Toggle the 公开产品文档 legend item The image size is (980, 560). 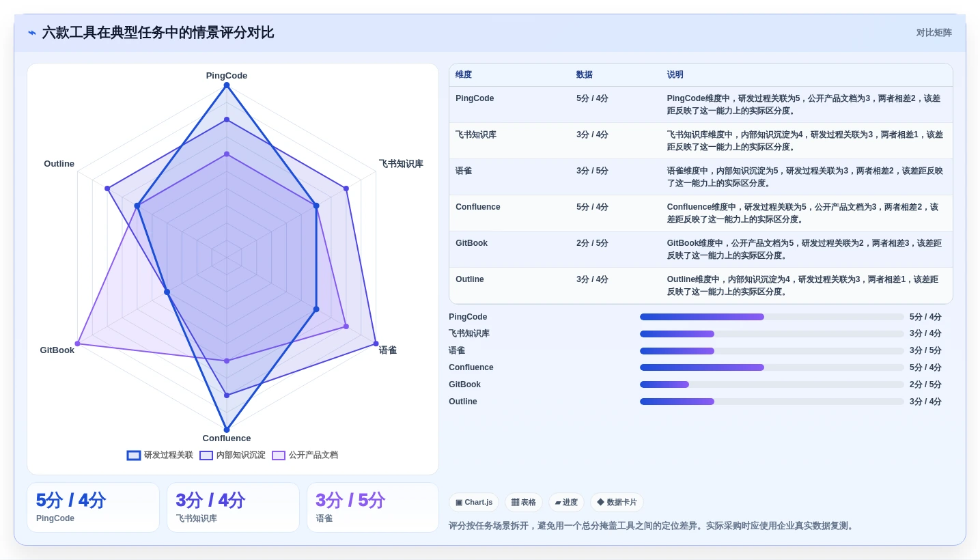click(x=305, y=456)
